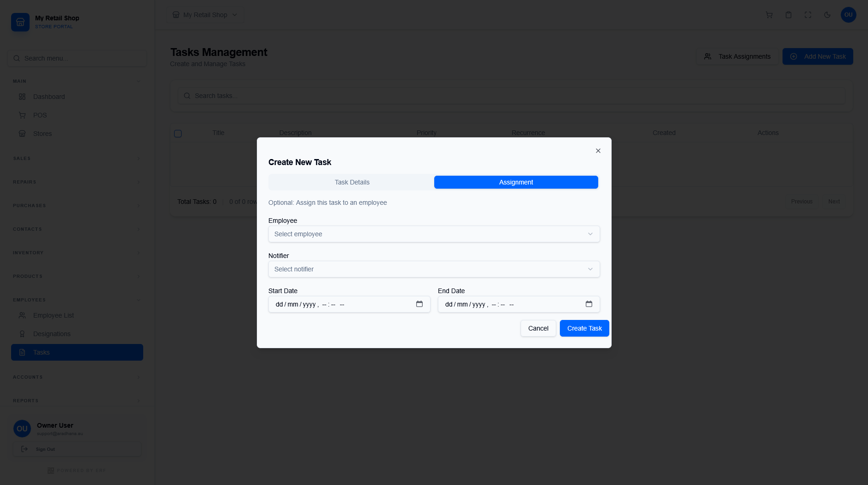Toggle the store header checkbox column

178,133
